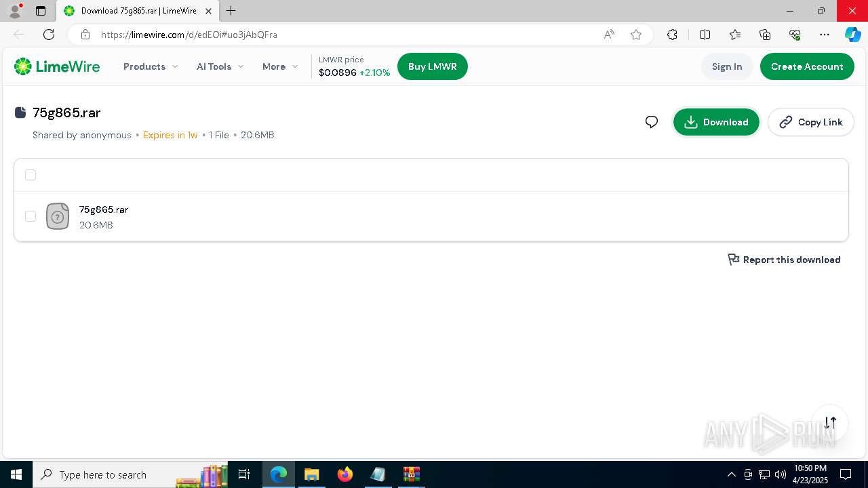
Task: Click the LimeWire logo
Action: pyautogui.click(x=57, y=66)
